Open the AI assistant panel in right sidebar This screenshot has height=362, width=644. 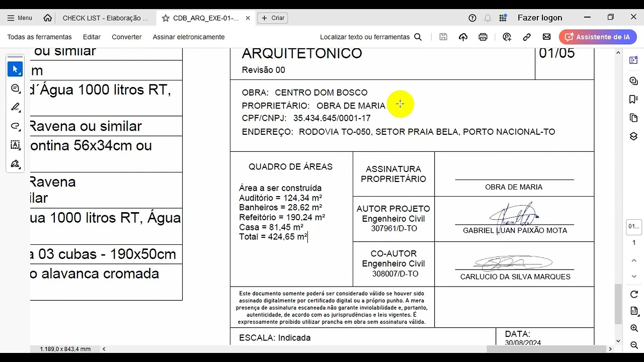[633, 60]
